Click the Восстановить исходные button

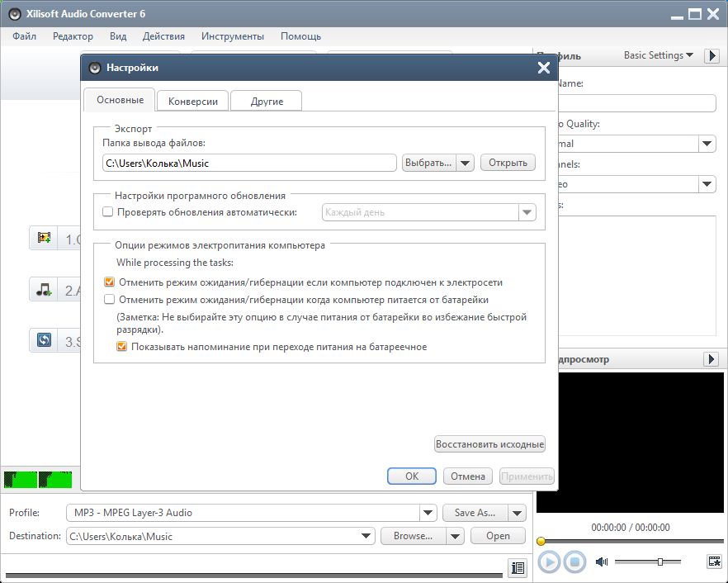(x=489, y=444)
